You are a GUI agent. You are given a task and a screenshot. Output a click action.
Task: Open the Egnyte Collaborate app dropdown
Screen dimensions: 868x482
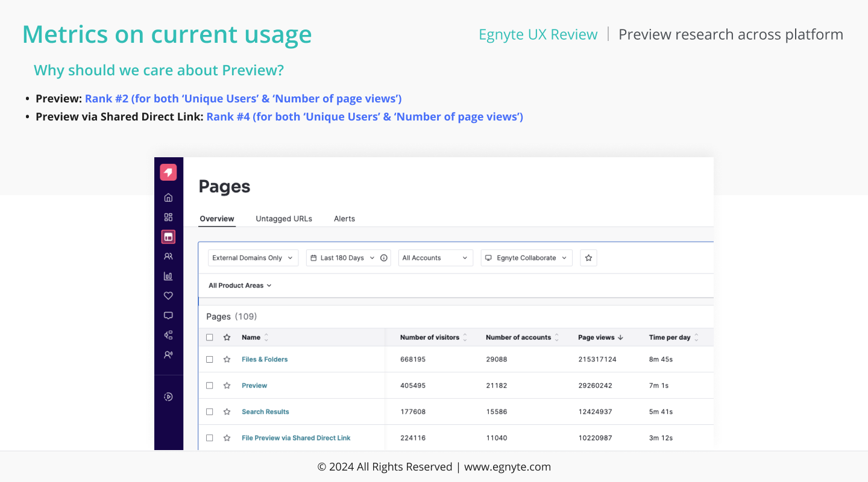(527, 258)
